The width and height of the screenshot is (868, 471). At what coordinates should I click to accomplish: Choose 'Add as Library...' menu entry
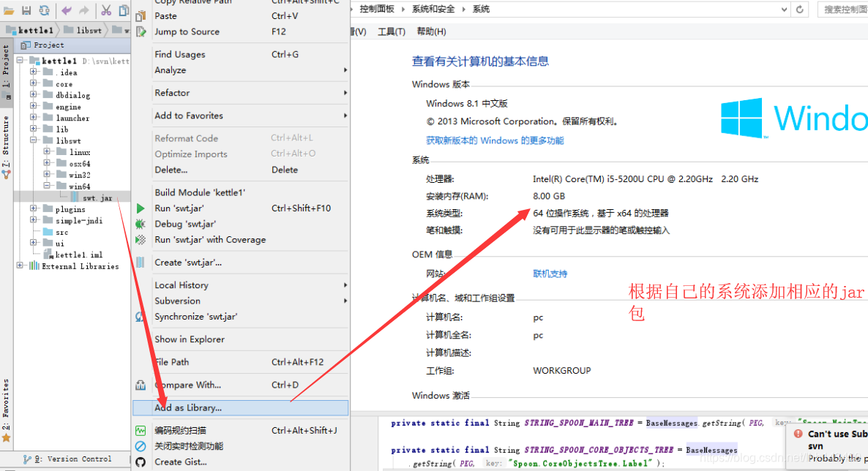coord(240,408)
